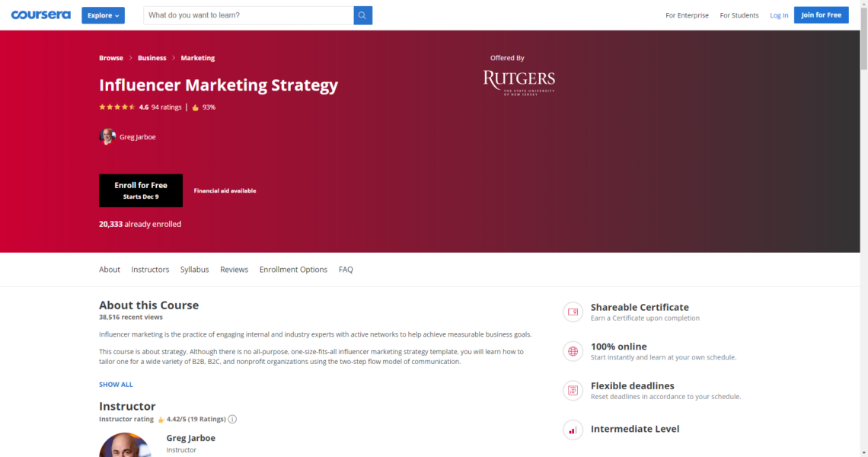
Task: Click the Flexible deadlines calendar icon
Action: tap(573, 390)
